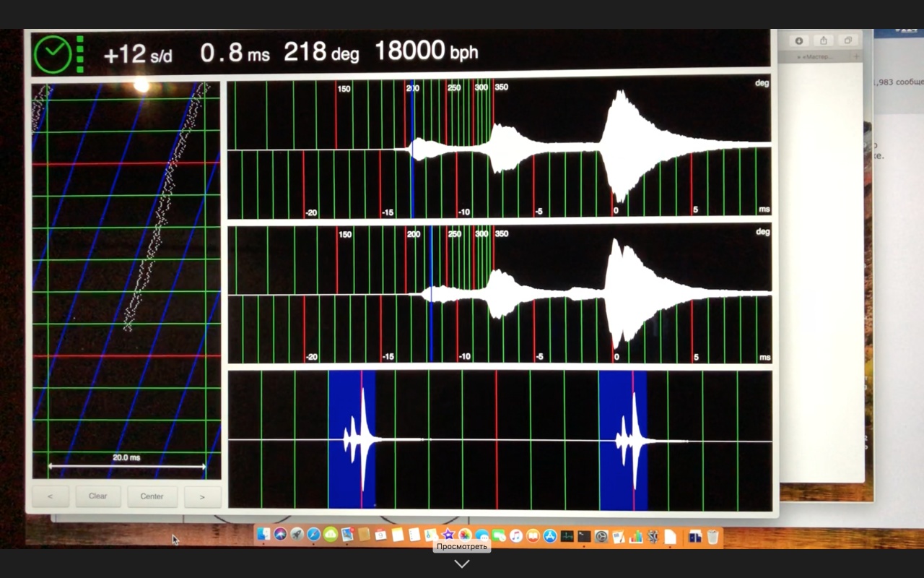Select the «Мастер... browser tab
The width and height of the screenshot is (924, 578).
coord(816,56)
